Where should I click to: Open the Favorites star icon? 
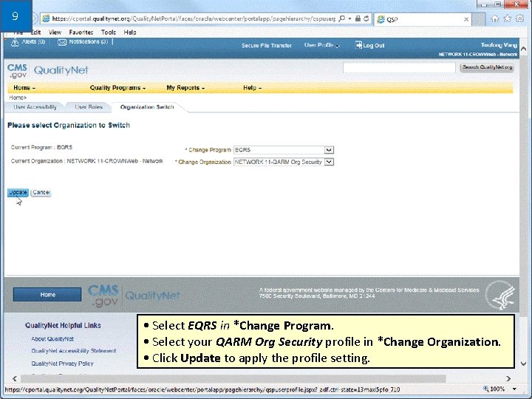pyautogui.click(x=507, y=18)
